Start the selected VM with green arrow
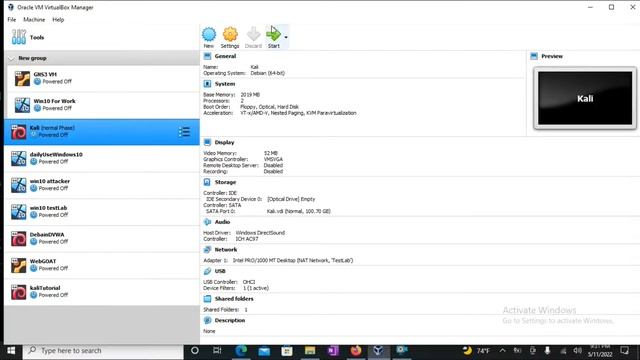 point(273,34)
